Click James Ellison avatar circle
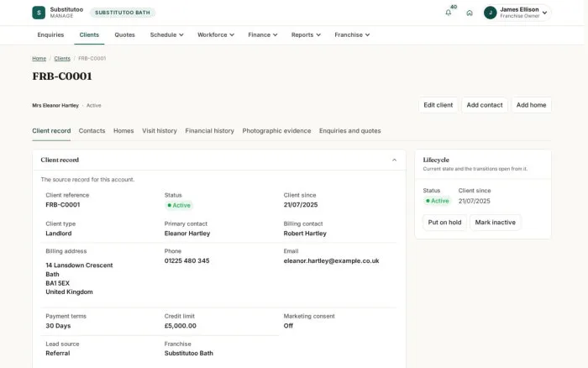This screenshot has width=588, height=368. pos(490,13)
